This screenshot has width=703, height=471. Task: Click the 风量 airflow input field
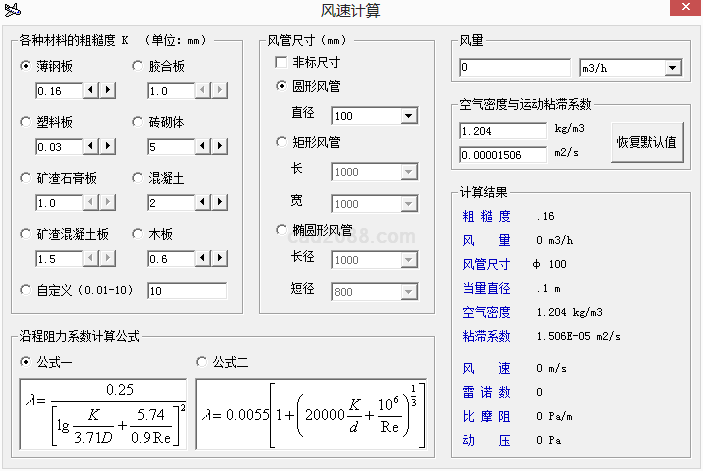pyautogui.click(x=514, y=68)
